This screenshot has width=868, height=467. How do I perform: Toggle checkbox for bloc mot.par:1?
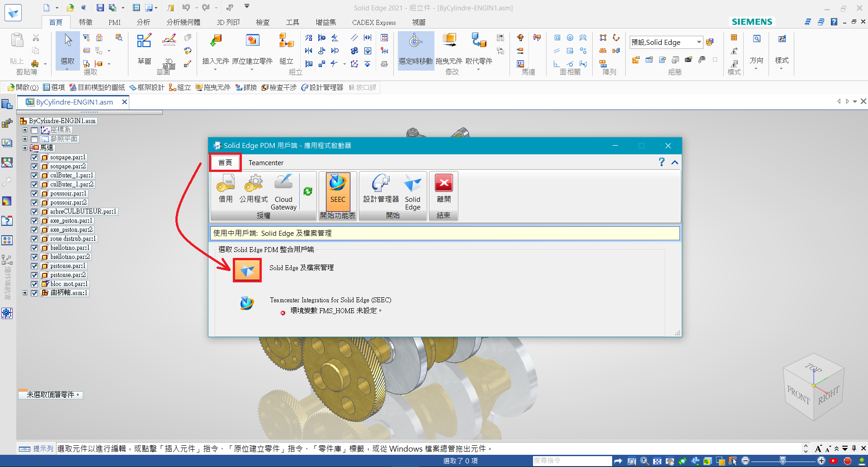34,284
